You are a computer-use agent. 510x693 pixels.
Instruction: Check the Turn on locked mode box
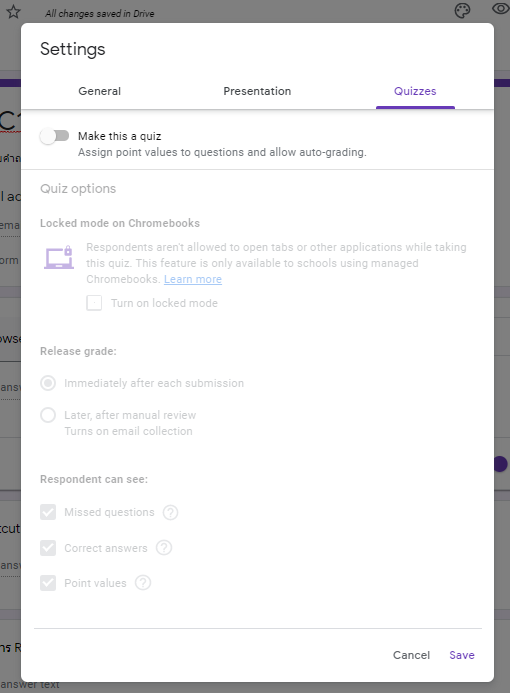click(x=94, y=303)
